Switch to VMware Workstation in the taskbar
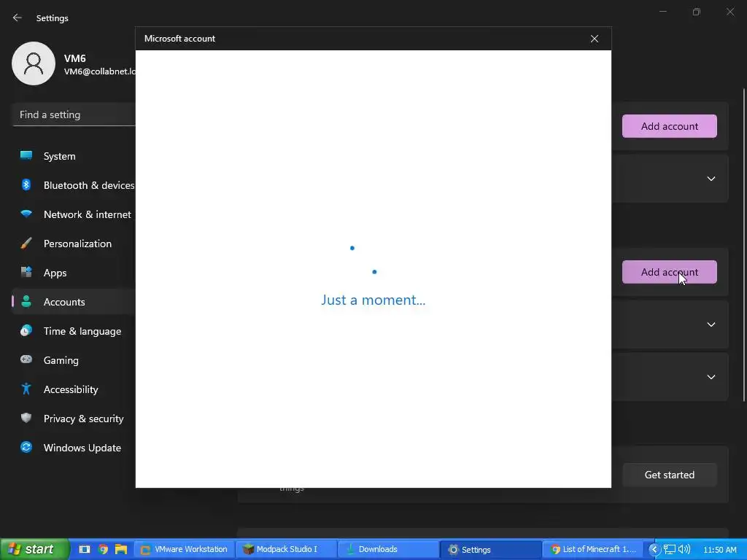747x560 pixels. [185, 549]
